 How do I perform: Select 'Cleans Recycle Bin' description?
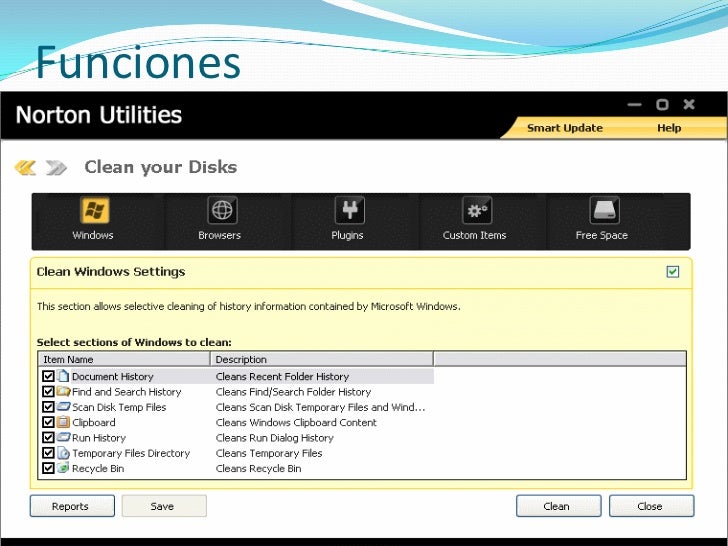[x=259, y=468]
